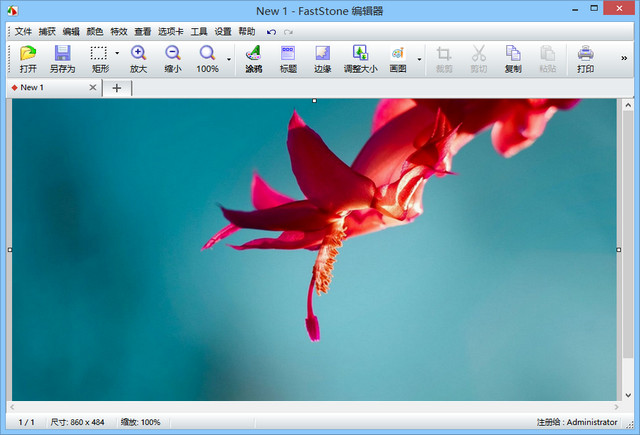Click the horizontal scrollbar right arrow

tap(616, 407)
